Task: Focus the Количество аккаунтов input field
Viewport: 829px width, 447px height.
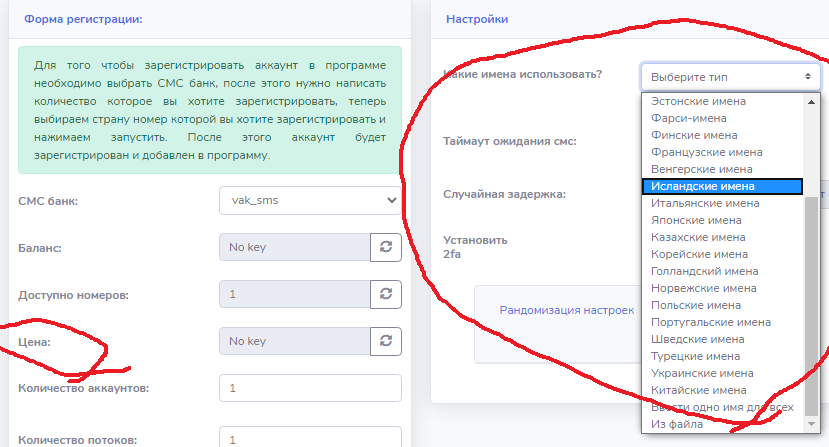Action: 310,388
